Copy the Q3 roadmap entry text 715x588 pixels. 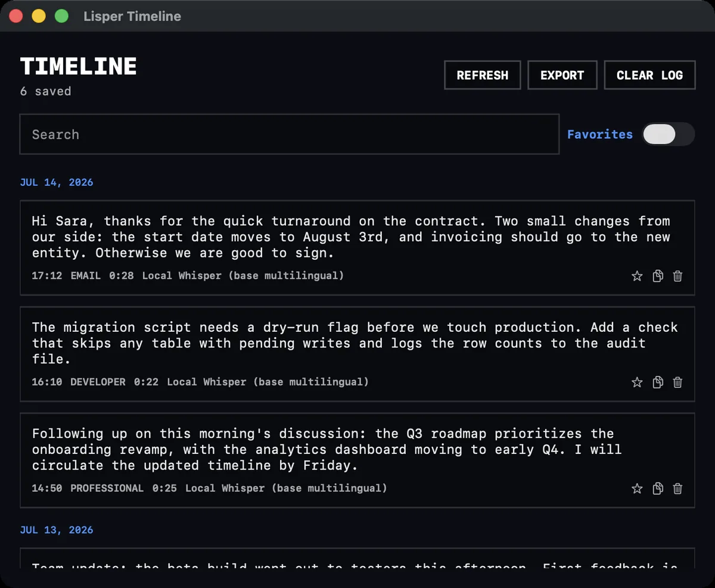[x=658, y=489]
